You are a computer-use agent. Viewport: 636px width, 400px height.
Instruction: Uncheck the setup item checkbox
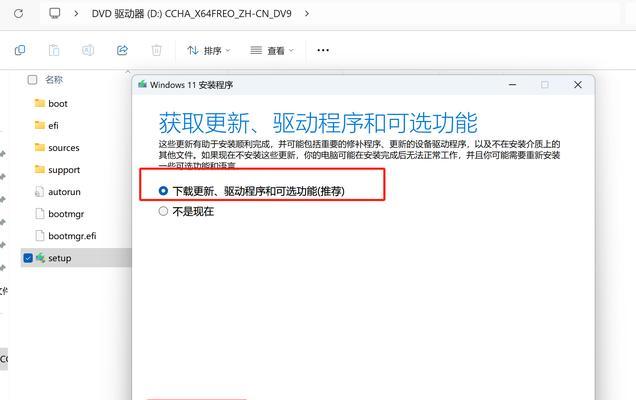point(28,258)
